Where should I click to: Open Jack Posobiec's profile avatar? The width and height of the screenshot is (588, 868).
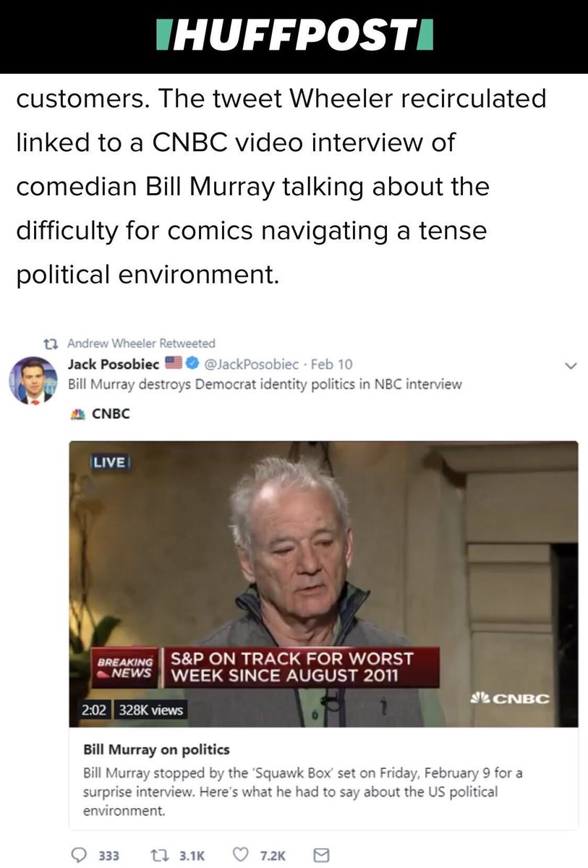(x=33, y=380)
